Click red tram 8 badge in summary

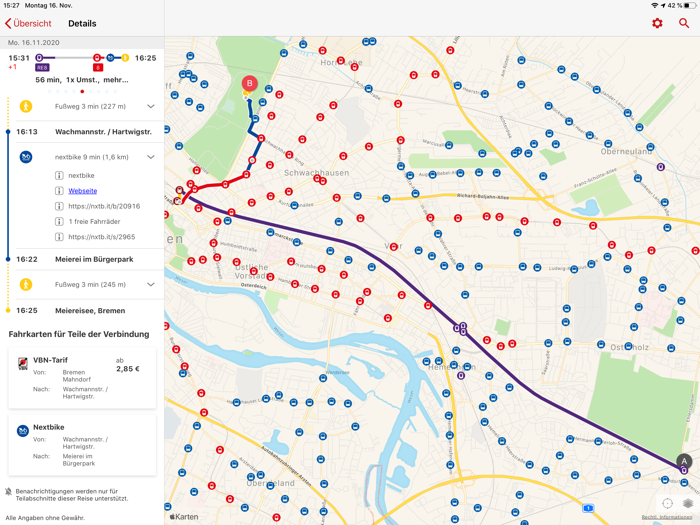click(98, 68)
